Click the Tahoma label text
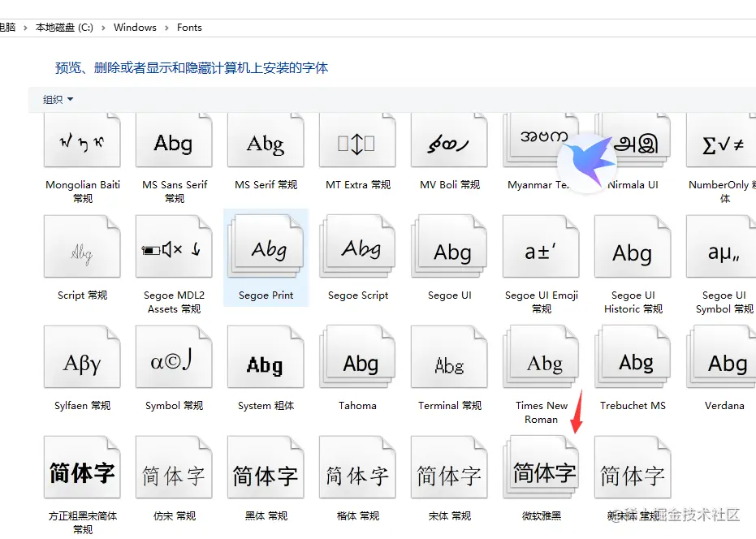 [357, 405]
